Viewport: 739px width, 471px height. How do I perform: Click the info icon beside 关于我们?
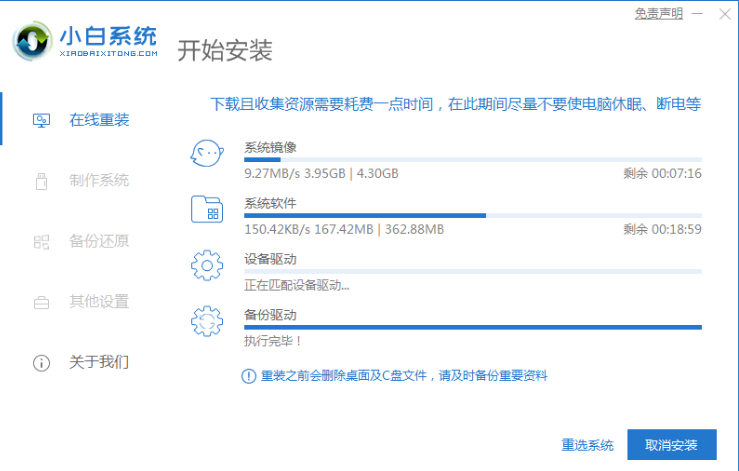tap(42, 362)
